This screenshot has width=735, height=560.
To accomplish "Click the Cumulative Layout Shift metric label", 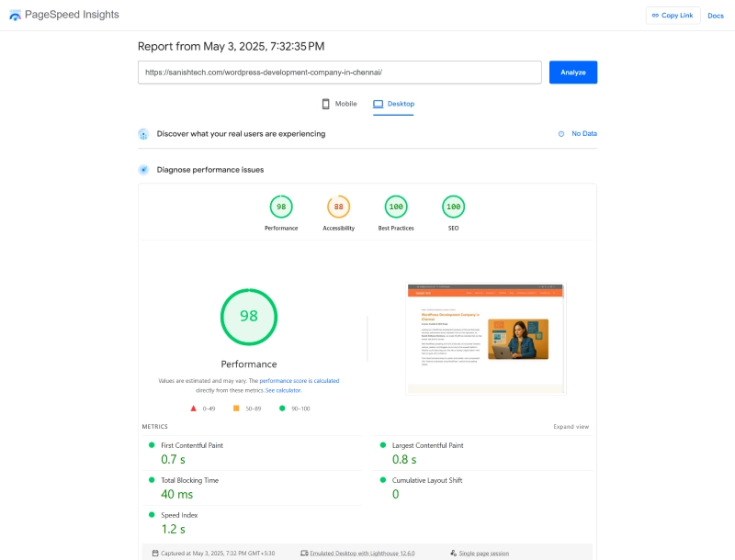I will (x=427, y=480).
